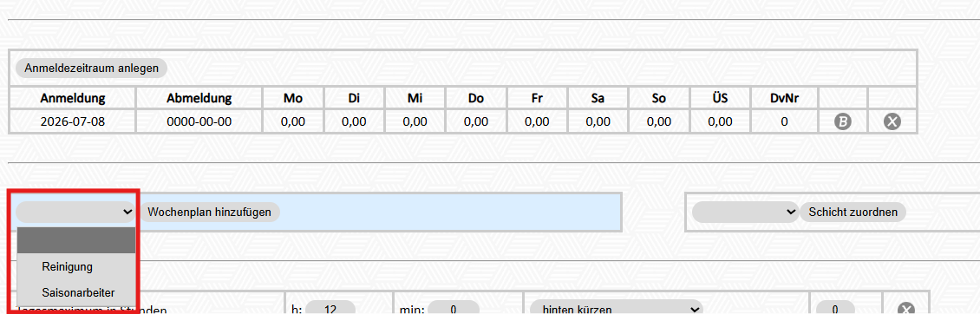Click the Mo value 0,00 cell

(x=292, y=122)
